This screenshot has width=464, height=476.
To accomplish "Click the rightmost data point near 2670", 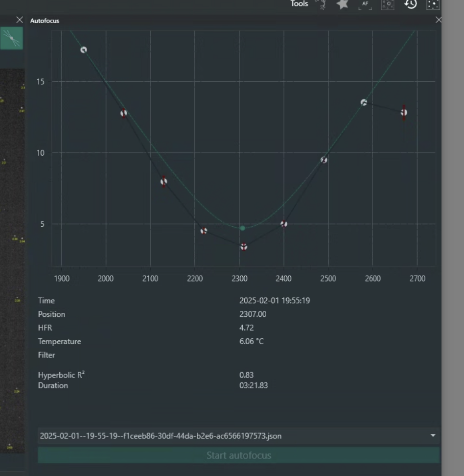I will (404, 112).
